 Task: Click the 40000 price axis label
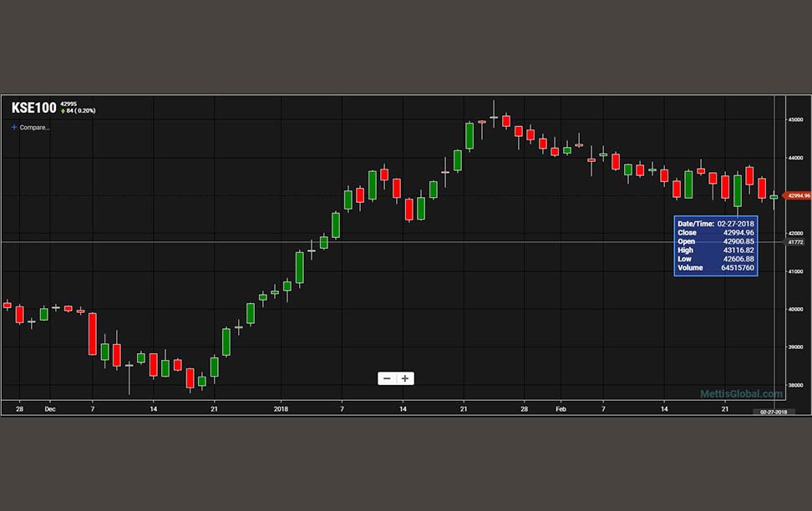pyautogui.click(x=795, y=310)
